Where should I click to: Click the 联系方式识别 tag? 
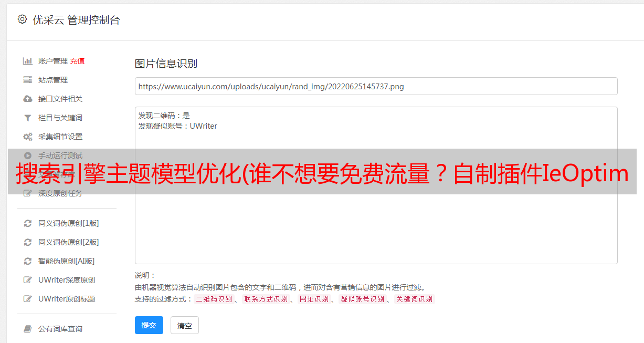point(266,299)
